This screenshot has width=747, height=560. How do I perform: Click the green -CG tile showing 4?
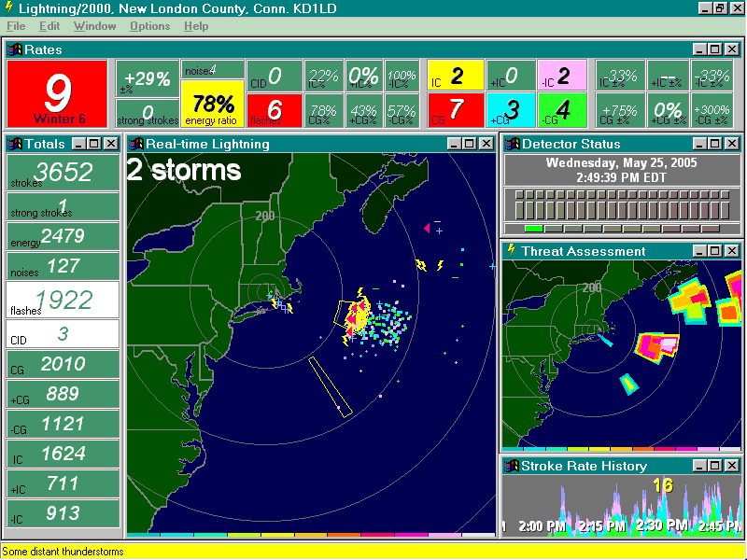(562, 110)
